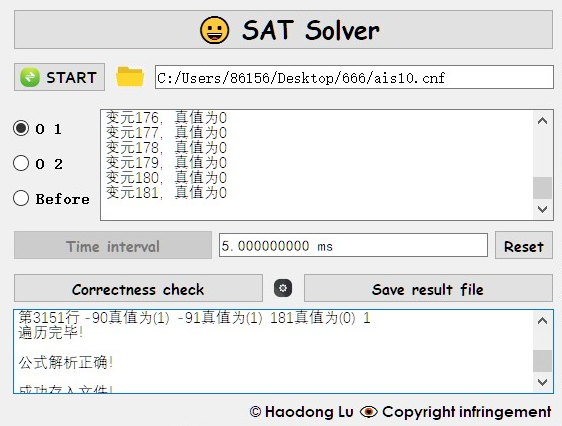Click the smiley face emoji icon
562x426 pixels.
(x=214, y=30)
